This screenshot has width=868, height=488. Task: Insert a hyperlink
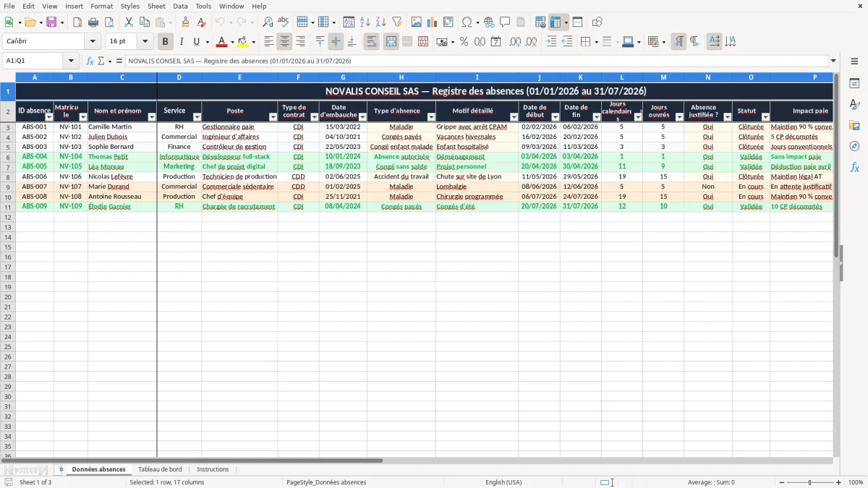coord(489,22)
